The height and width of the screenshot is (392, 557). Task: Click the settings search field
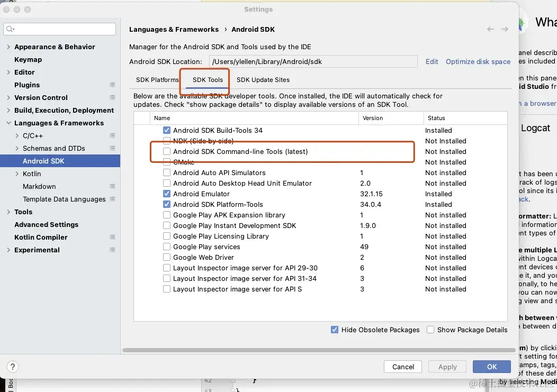(x=60, y=29)
